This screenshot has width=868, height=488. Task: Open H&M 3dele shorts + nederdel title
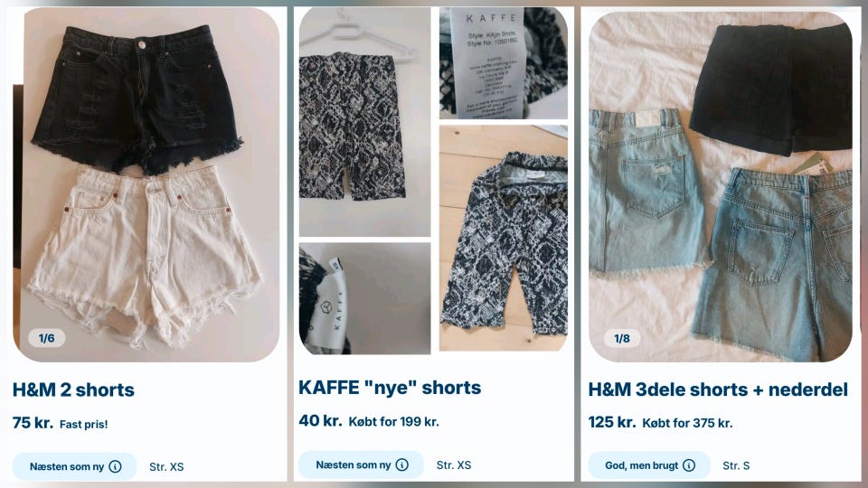718,389
